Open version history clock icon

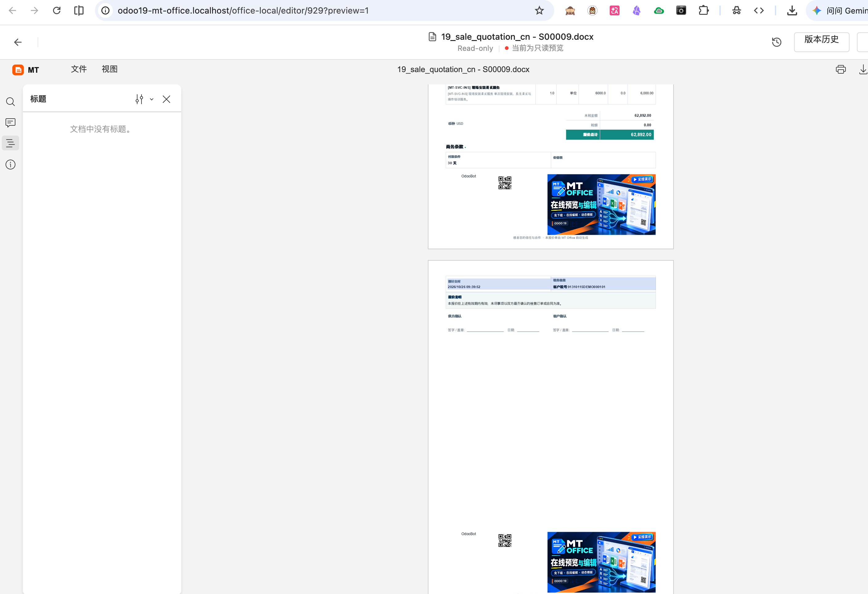[776, 42]
